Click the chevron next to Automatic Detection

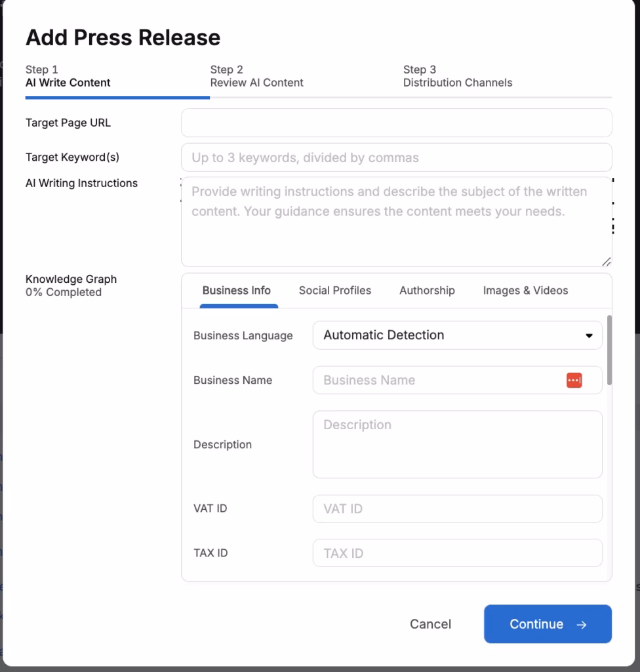click(x=589, y=335)
